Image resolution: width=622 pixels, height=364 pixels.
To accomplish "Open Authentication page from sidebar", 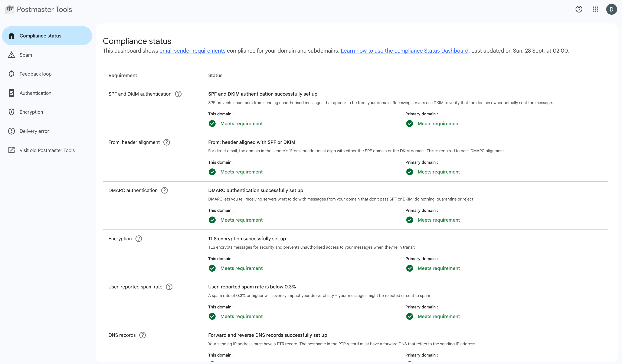I will [35, 93].
